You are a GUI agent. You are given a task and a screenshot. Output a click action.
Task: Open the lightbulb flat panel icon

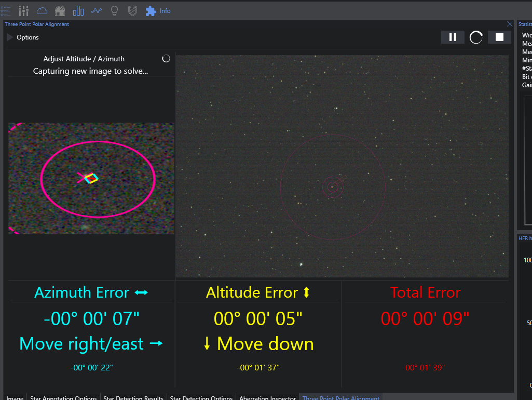tap(114, 11)
